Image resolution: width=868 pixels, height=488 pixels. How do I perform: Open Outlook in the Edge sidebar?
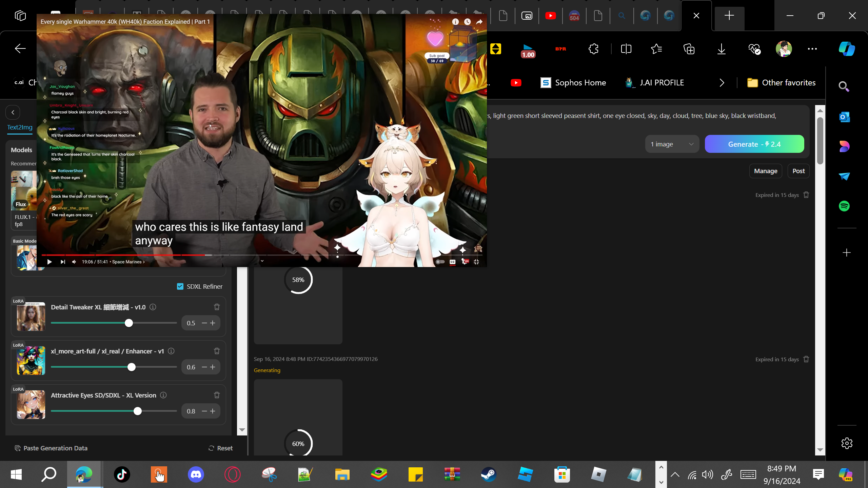click(844, 117)
